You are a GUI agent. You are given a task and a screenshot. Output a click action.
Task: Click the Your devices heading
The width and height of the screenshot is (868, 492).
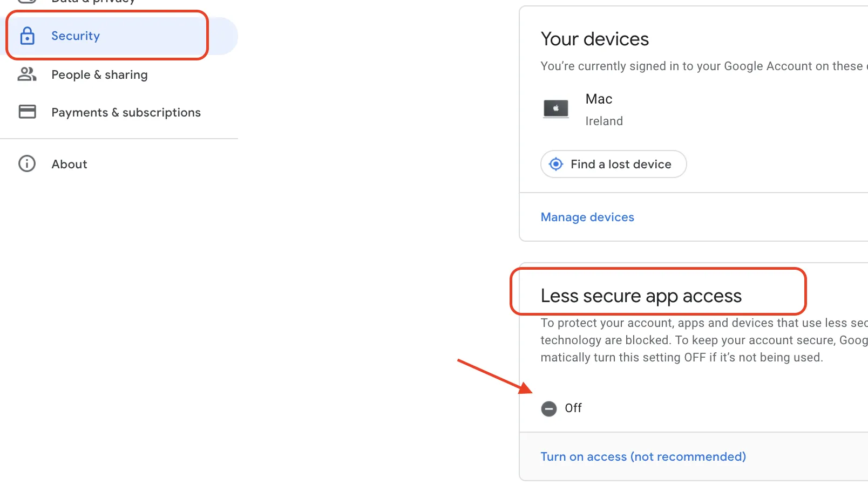[x=595, y=39]
